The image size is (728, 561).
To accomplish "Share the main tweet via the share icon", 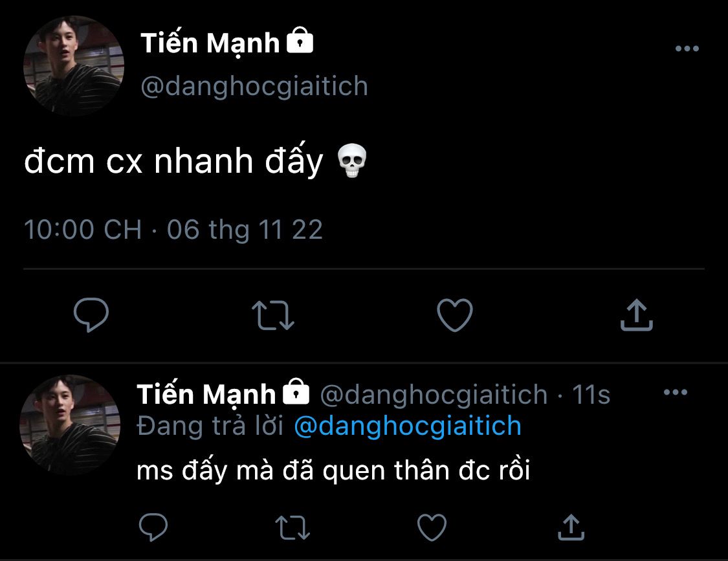I will [637, 315].
